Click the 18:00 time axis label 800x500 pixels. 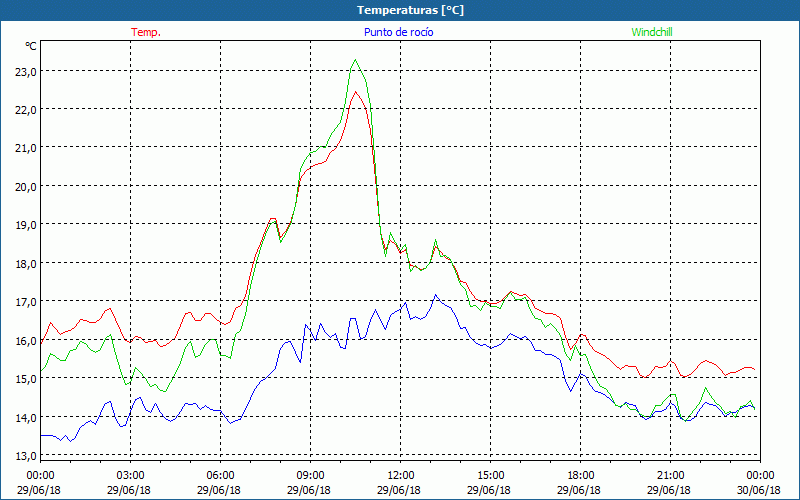click(581, 476)
